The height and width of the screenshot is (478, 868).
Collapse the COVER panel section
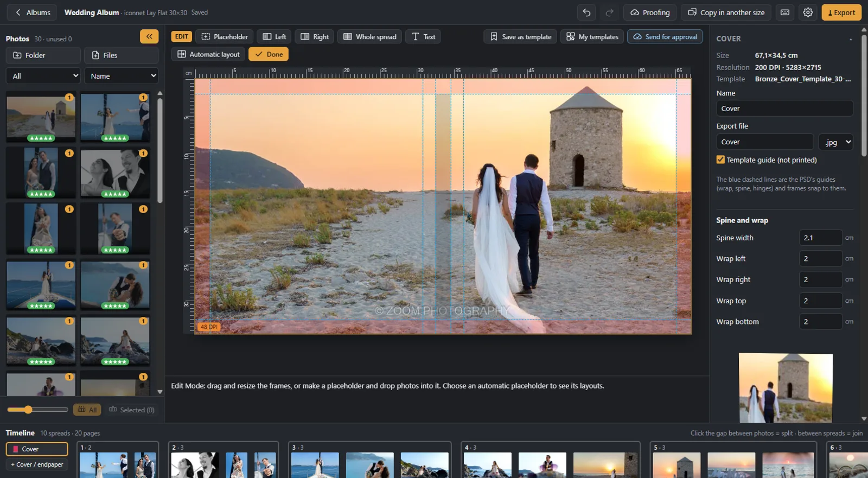pyautogui.click(x=850, y=39)
